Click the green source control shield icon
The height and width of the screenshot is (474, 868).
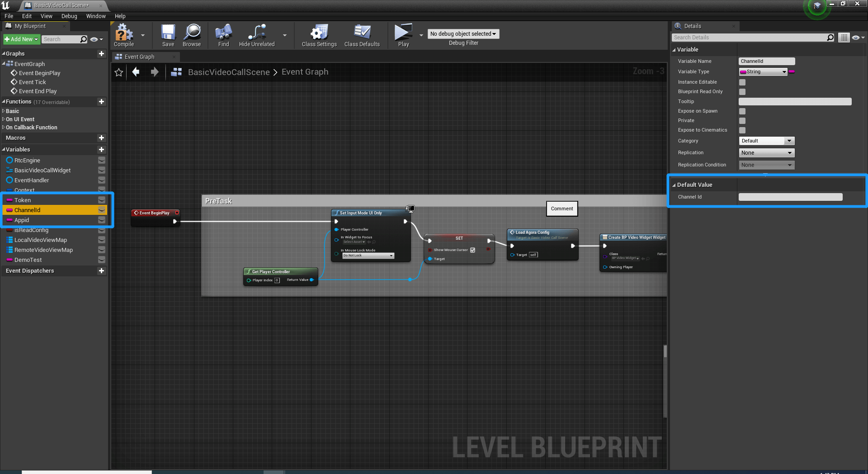tap(817, 6)
